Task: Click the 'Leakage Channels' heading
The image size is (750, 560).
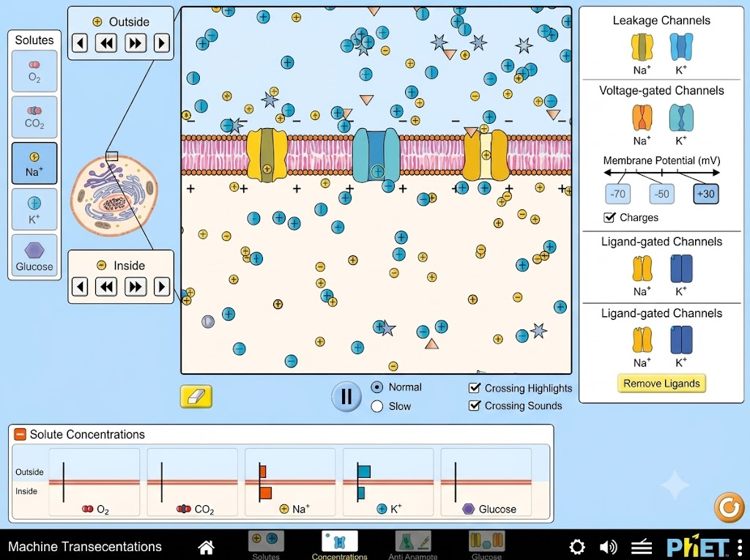Action: [661, 20]
